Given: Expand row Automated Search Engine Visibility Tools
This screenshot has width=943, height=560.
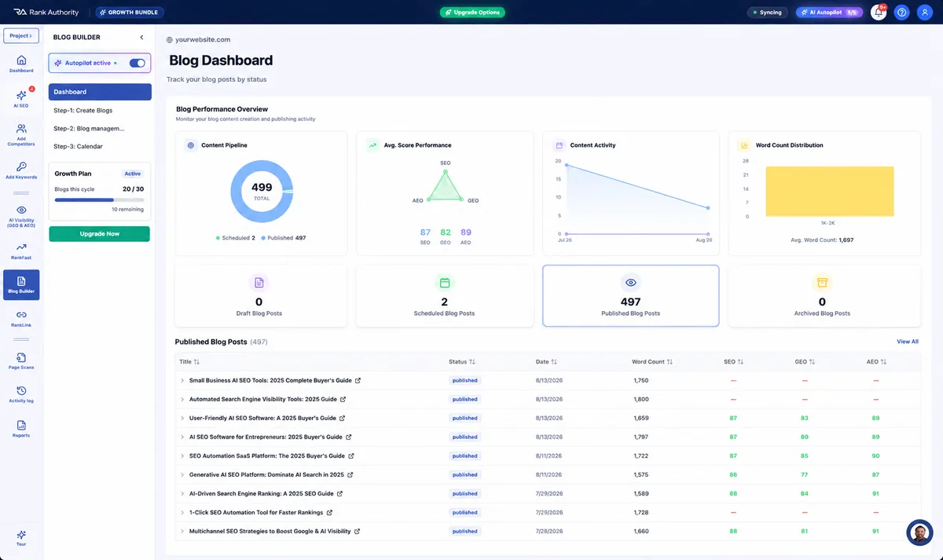Looking at the screenshot, I should click(182, 399).
